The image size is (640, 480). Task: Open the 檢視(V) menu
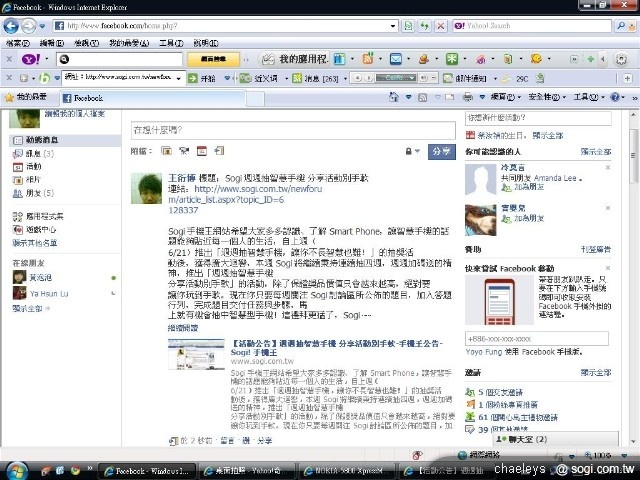click(86, 43)
